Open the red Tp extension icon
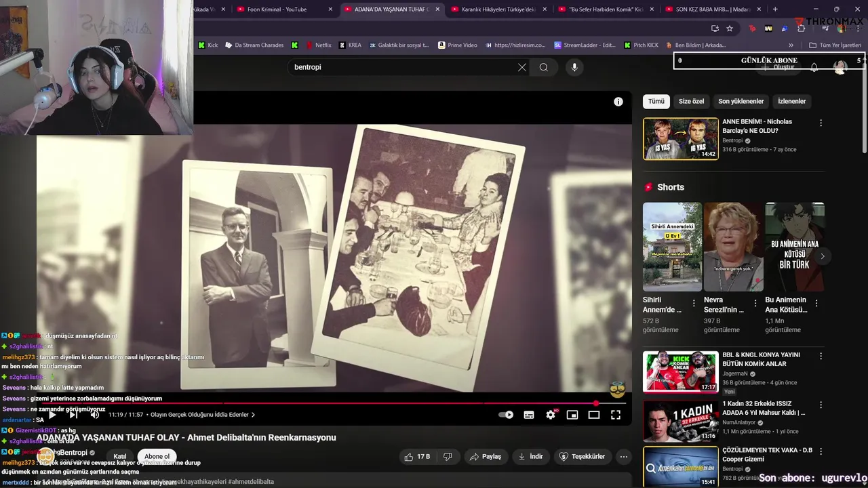Screen dimensions: 868x488 point(752,28)
